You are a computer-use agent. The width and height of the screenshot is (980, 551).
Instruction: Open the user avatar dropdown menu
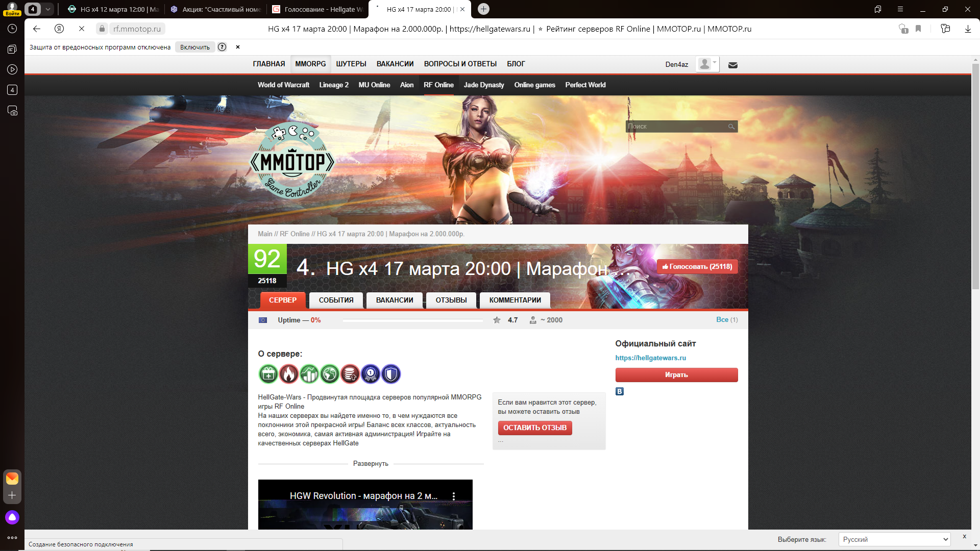[x=707, y=64]
